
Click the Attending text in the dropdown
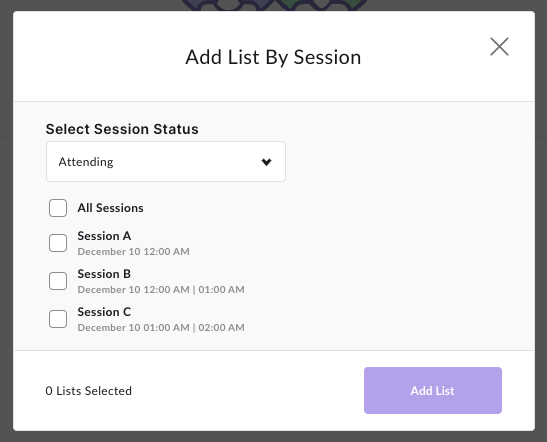tap(86, 162)
